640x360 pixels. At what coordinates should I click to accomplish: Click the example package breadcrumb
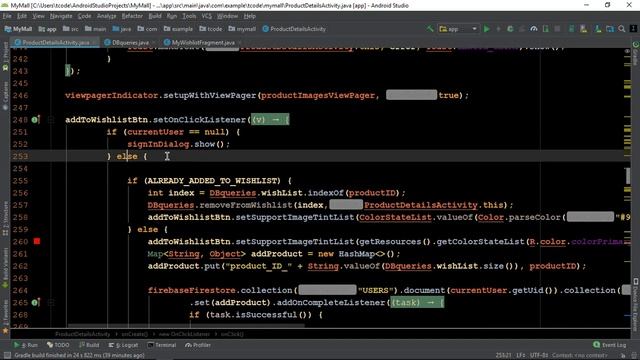[x=178, y=29]
